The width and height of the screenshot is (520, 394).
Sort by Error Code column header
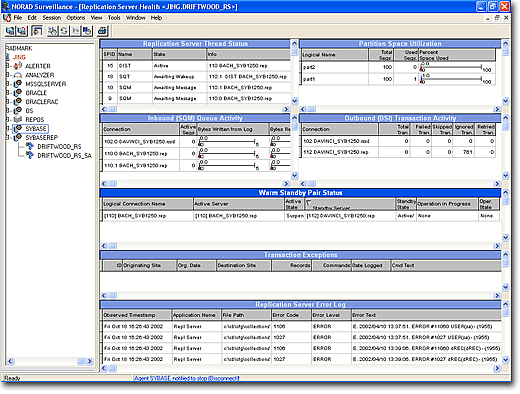(x=291, y=315)
